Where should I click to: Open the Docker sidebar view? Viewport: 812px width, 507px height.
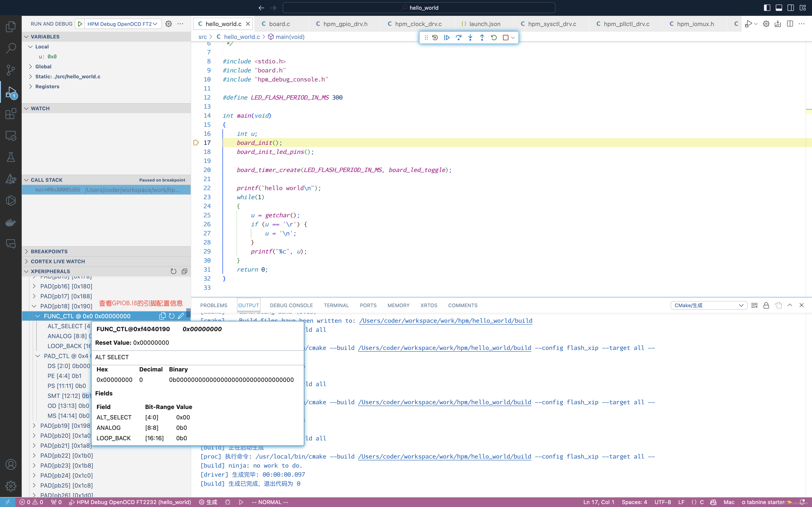[x=11, y=222]
